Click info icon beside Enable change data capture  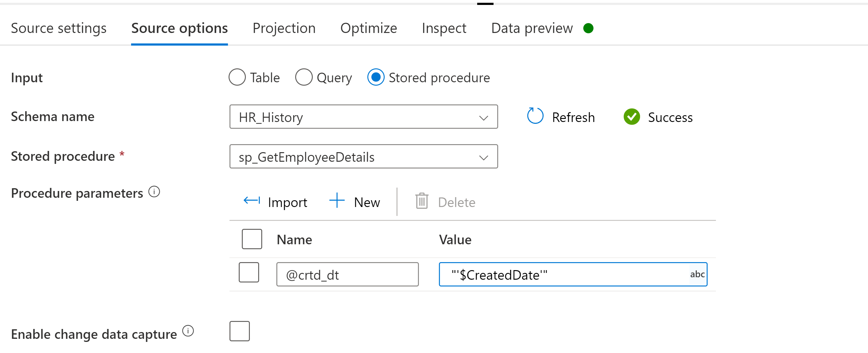coord(188,331)
